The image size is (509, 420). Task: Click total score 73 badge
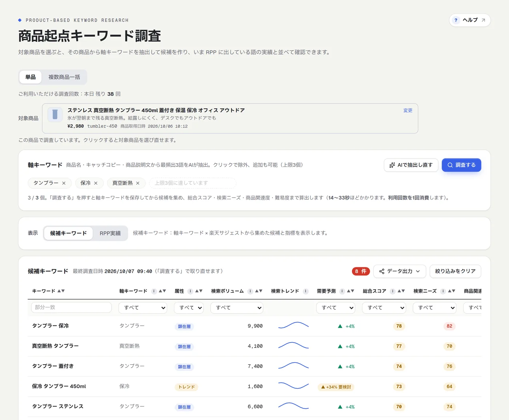tap(399, 387)
